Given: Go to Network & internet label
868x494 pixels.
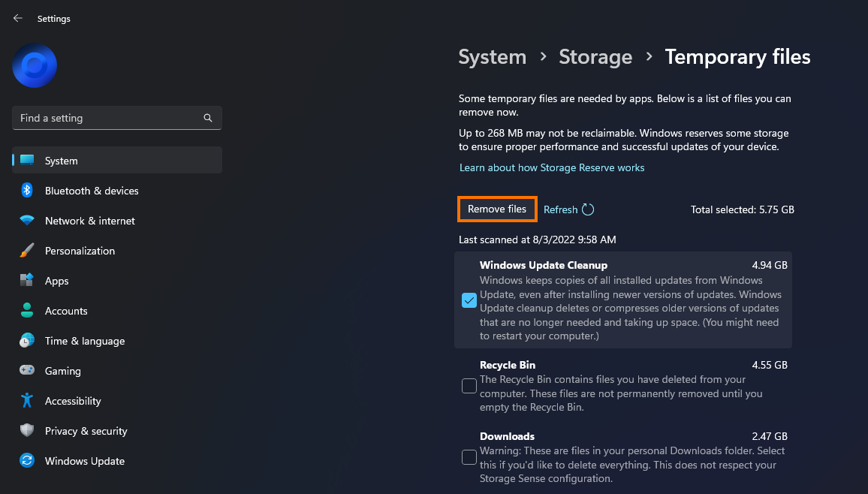Looking at the screenshot, I should coord(89,221).
